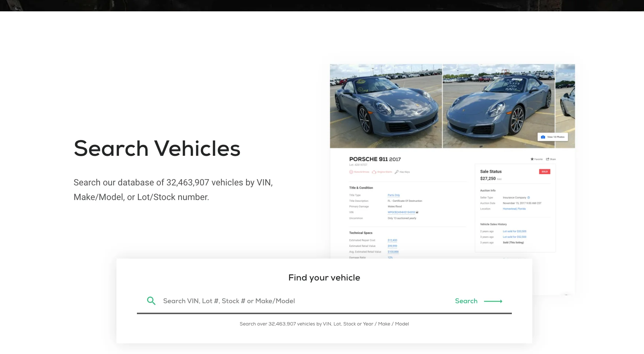Click the red SOLD badge
The image size is (644, 354).
(x=544, y=171)
